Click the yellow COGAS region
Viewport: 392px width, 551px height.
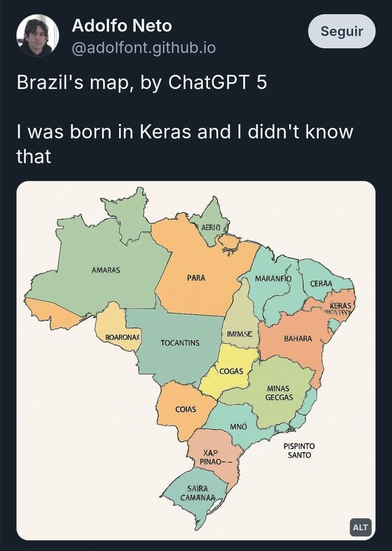[x=231, y=371]
